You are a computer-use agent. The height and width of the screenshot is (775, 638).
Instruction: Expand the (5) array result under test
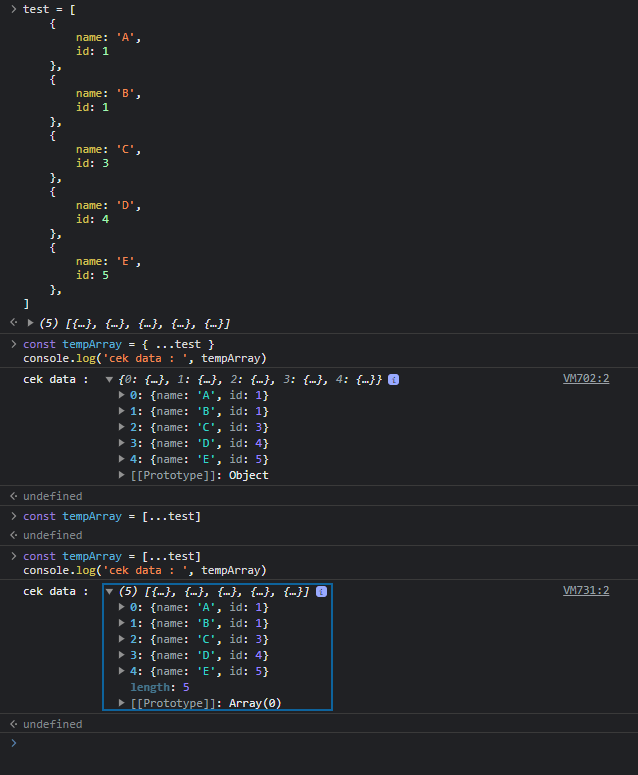point(30,323)
